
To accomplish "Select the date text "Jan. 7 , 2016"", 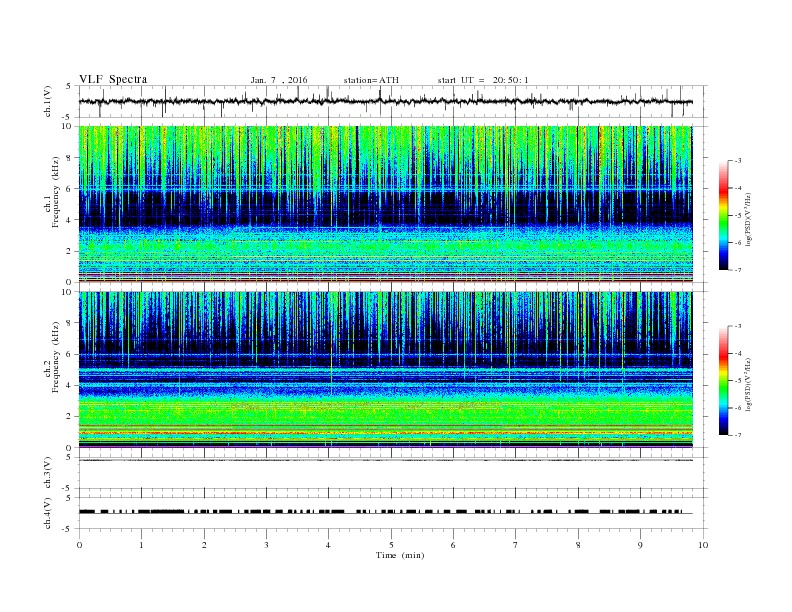I will pos(279,80).
